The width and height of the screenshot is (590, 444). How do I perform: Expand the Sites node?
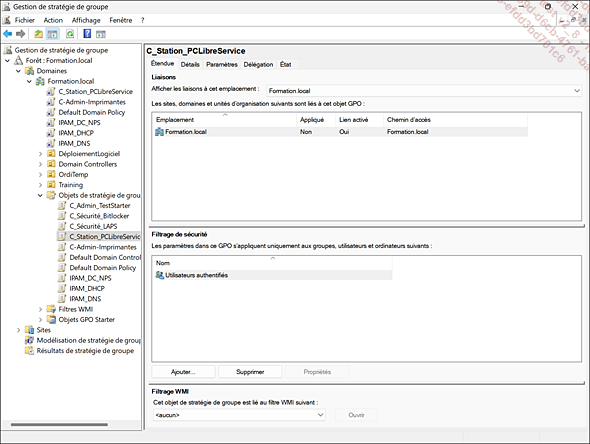click(x=18, y=330)
